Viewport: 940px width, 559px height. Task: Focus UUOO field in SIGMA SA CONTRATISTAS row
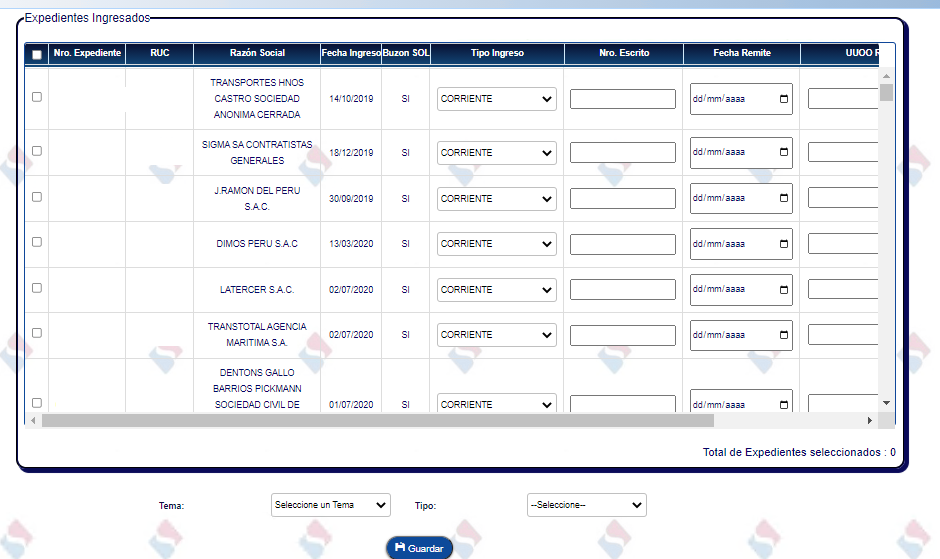[843, 152]
